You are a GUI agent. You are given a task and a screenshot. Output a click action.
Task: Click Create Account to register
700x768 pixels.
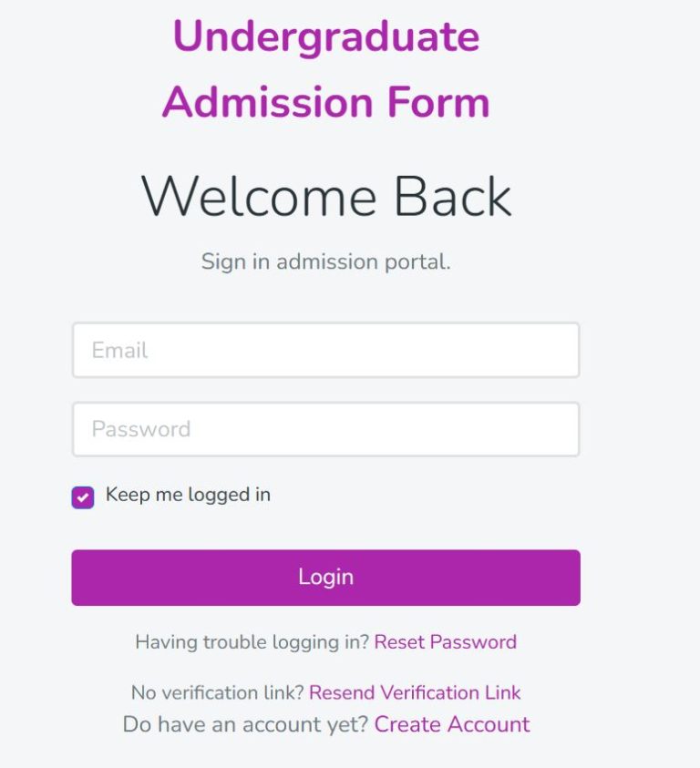click(451, 724)
